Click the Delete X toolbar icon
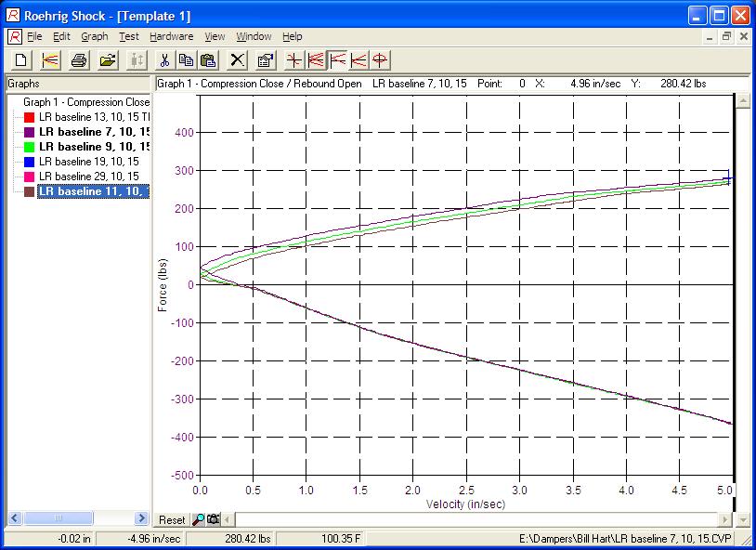The width and height of the screenshot is (756, 550). pos(238,60)
